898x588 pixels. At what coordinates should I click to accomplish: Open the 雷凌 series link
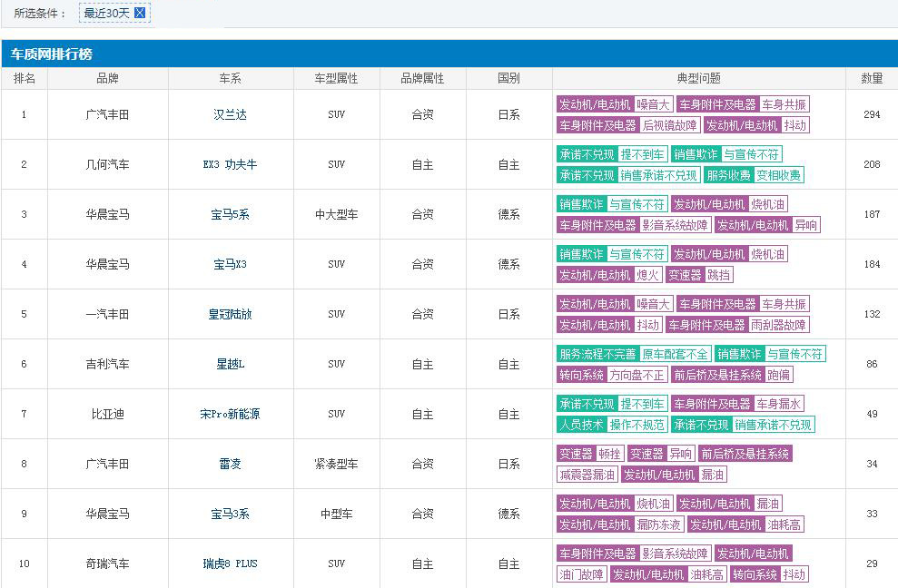[x=231, y=464]
